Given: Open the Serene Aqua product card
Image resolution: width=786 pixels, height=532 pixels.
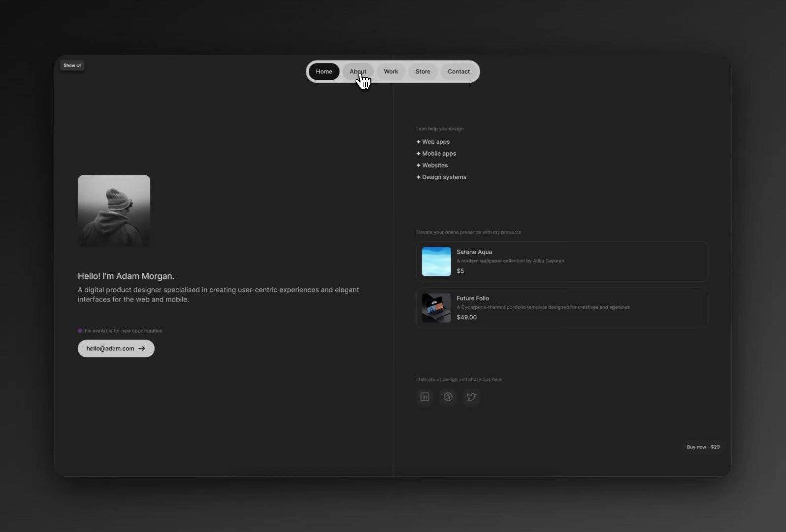Looking at the screenshot, I should click(562, 262).
